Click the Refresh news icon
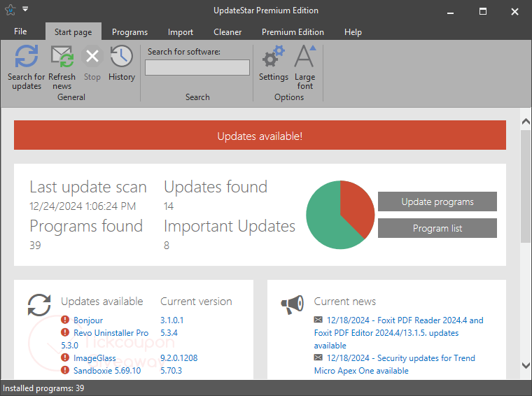The width and height of the screenshot is (532, 396). (62, 56)
